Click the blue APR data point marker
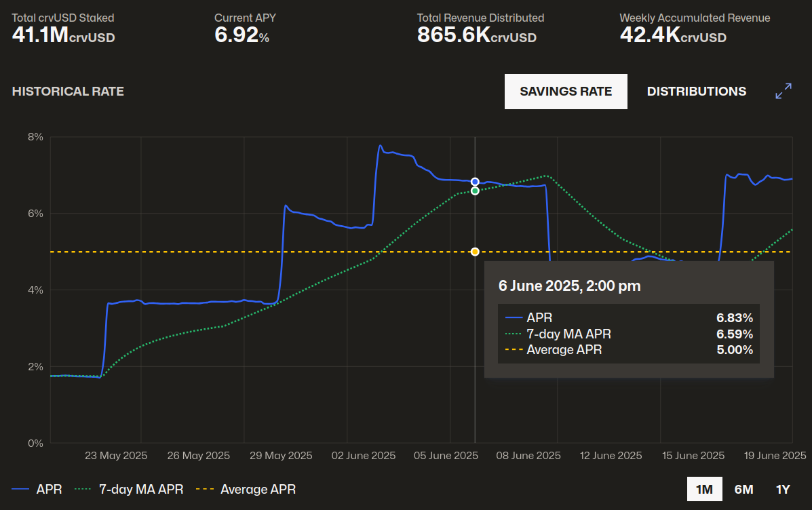The width and height of the screenshot is (812, 510). [x=475, y=182]
